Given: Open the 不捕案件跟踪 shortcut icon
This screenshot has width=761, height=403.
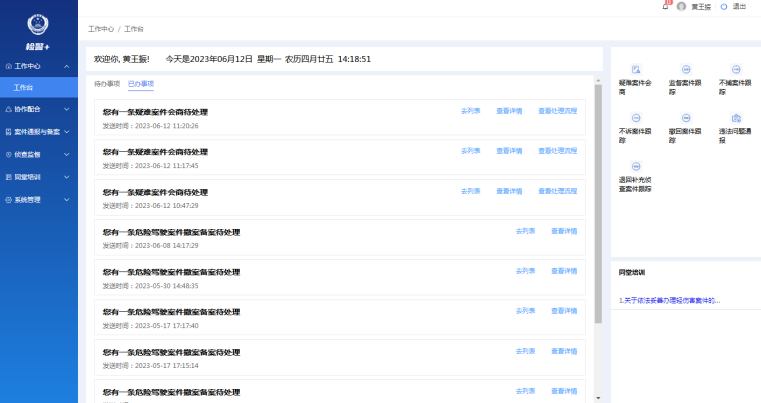Looking at the screenshot, I should coord(736,69).
